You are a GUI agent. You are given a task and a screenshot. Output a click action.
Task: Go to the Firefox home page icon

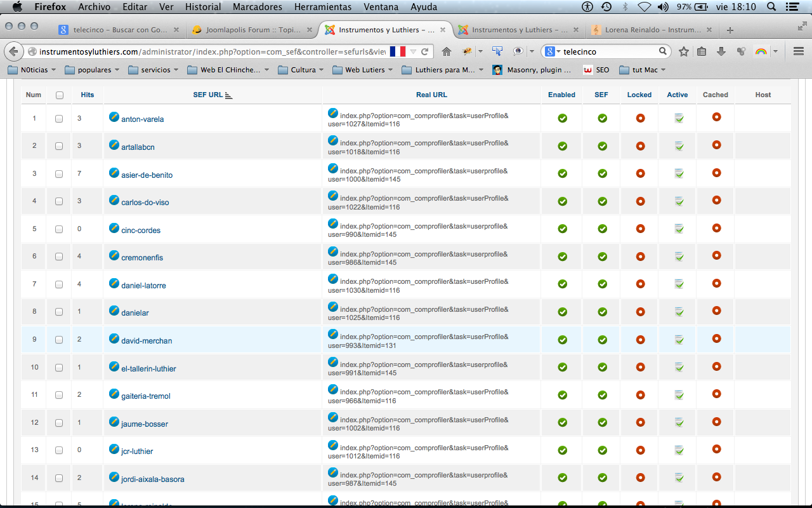tap(447, 51)
